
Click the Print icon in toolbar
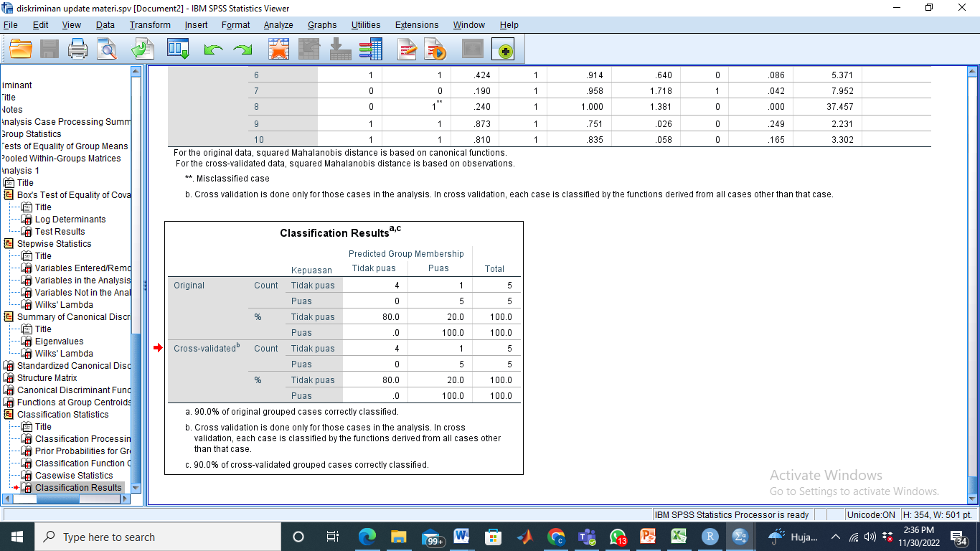77,50
